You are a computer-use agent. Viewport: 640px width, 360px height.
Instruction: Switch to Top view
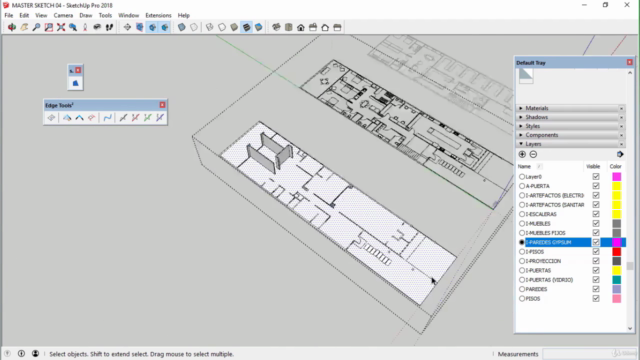coord(289,27)
